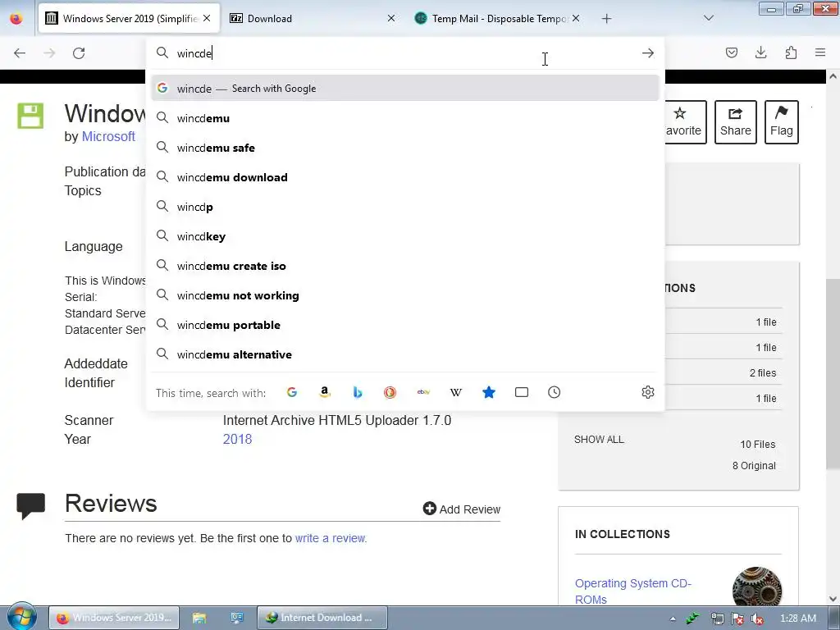Screen dimensions: 840x630
Task: Click the scrollbar down arrow
Action: pyautogui.click(x=833, y=599)
